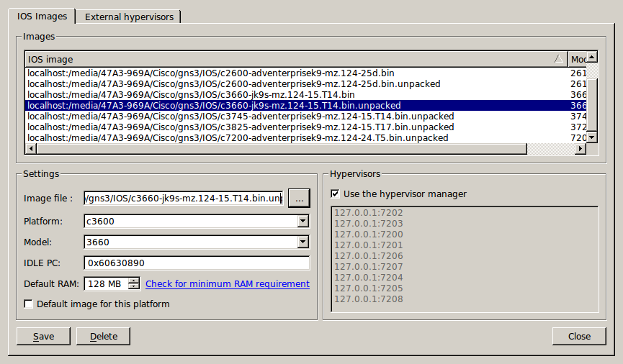Select the IOS Images tab
623x364 pixels.
pos(42,17)
